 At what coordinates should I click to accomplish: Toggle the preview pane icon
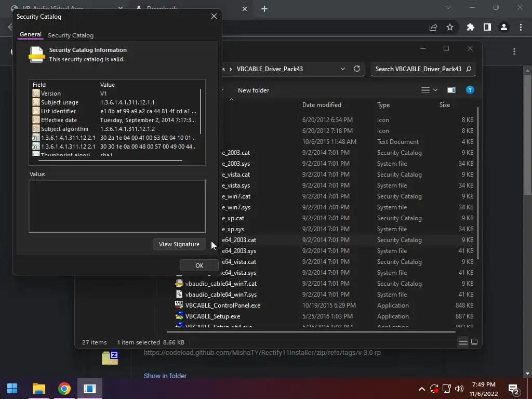451,90
